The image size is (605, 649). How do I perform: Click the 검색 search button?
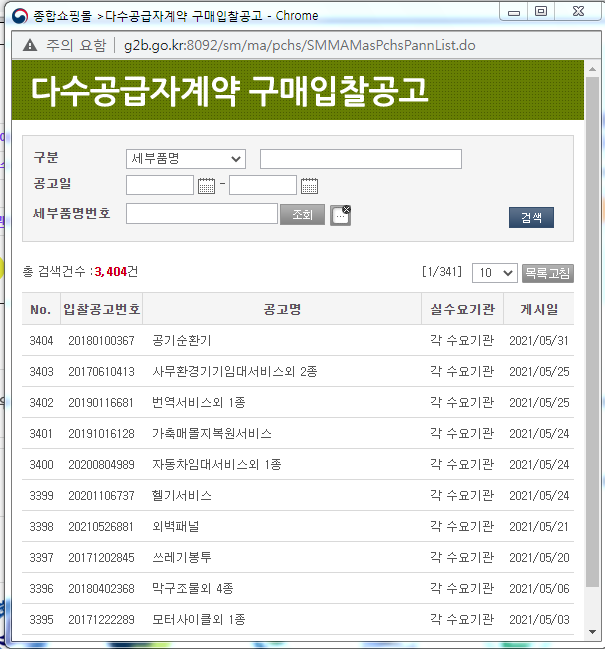click(531, 218)
